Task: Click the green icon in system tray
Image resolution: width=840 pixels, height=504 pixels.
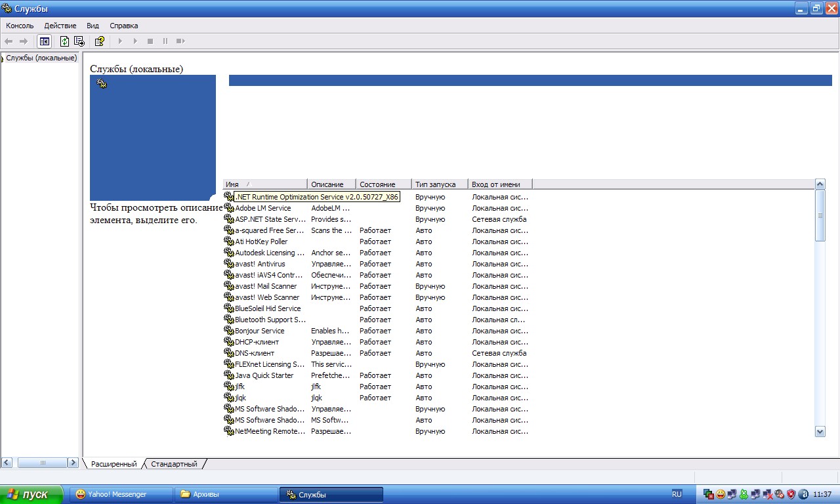Action: click(x=744, y=494)
